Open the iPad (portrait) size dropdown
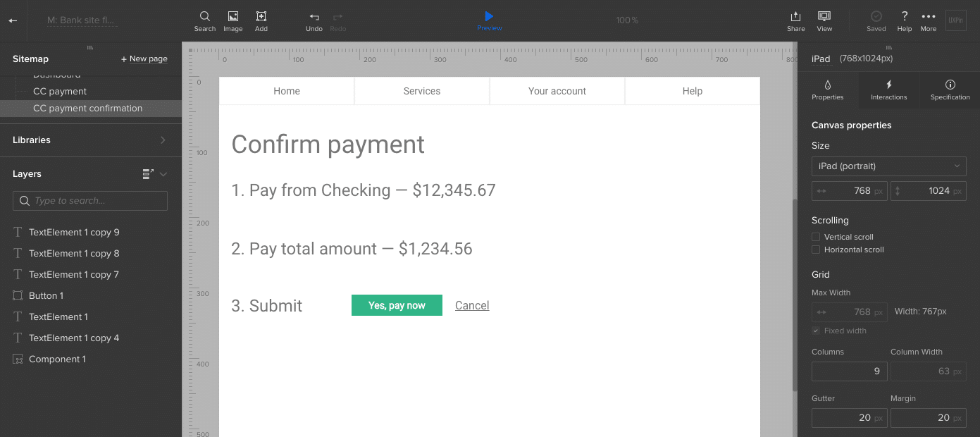This screenshot has height=437, width=980. point(888,166)
